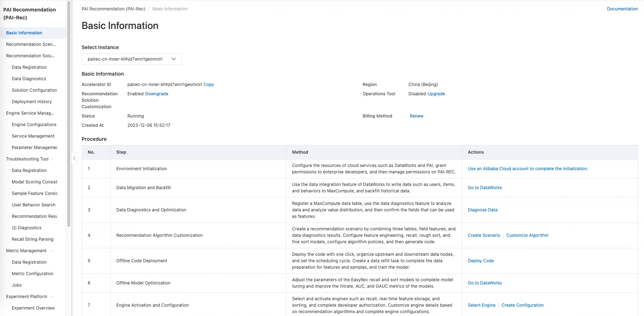This screenshot has width=644, height=316.
Task: Click Select Engine in step 7
Action: coord(481,305)
